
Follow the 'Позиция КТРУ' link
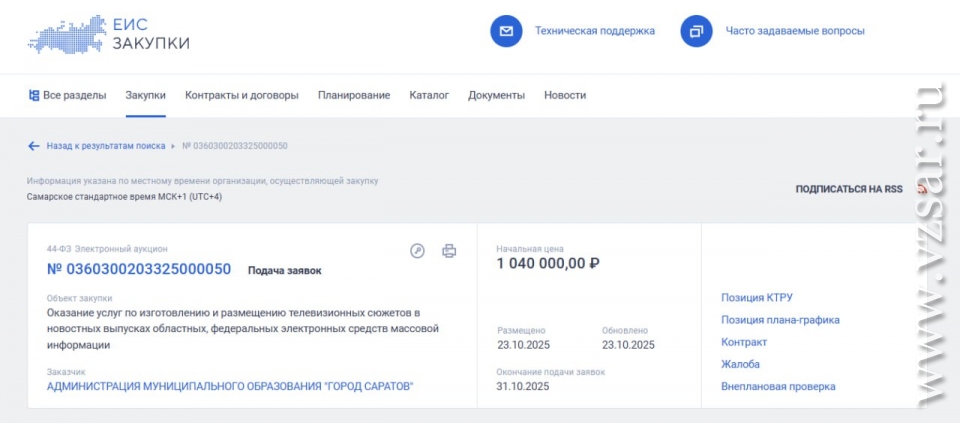(x=757, y=298)
